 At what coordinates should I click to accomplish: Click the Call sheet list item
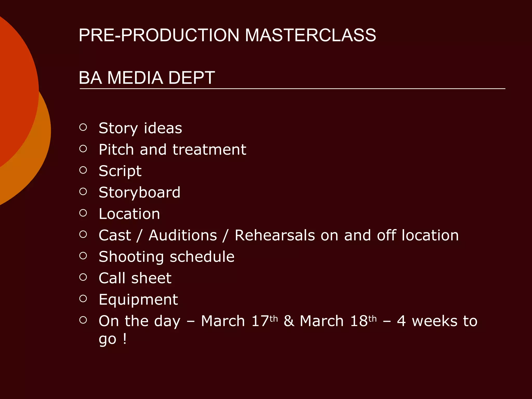click(135, 278)
